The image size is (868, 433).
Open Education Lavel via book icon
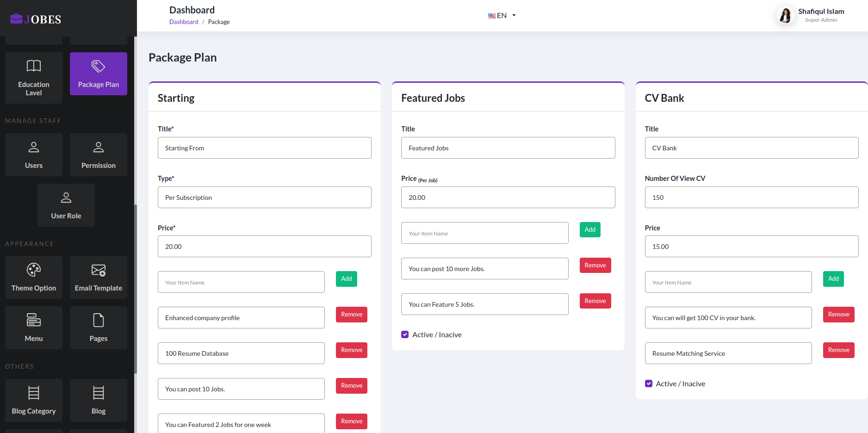[34, 66]
